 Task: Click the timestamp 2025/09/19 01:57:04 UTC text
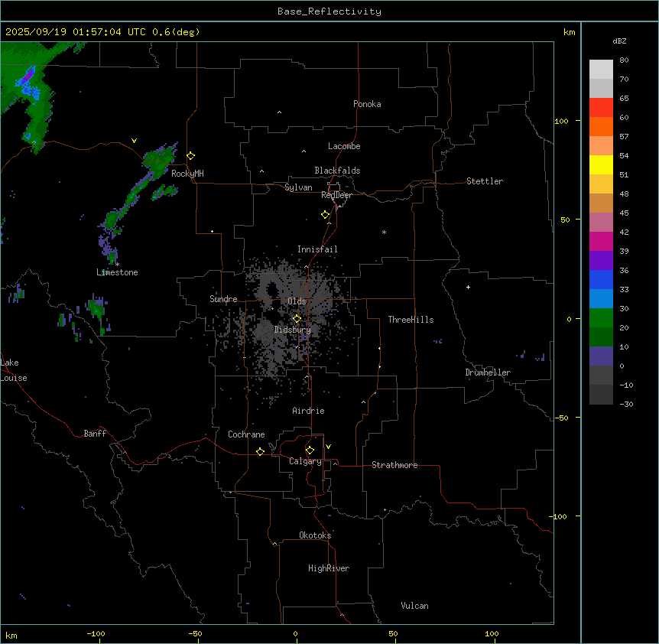pos(76,32)
